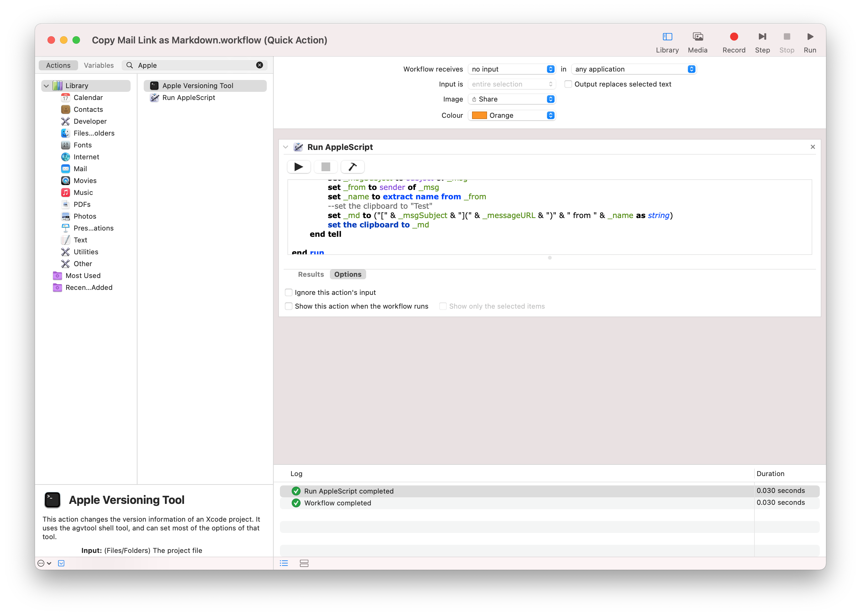This screenshot has width=861, height=616.
Task: Select Run AppleScript in the actions list
Action: (x=188, y=97)
